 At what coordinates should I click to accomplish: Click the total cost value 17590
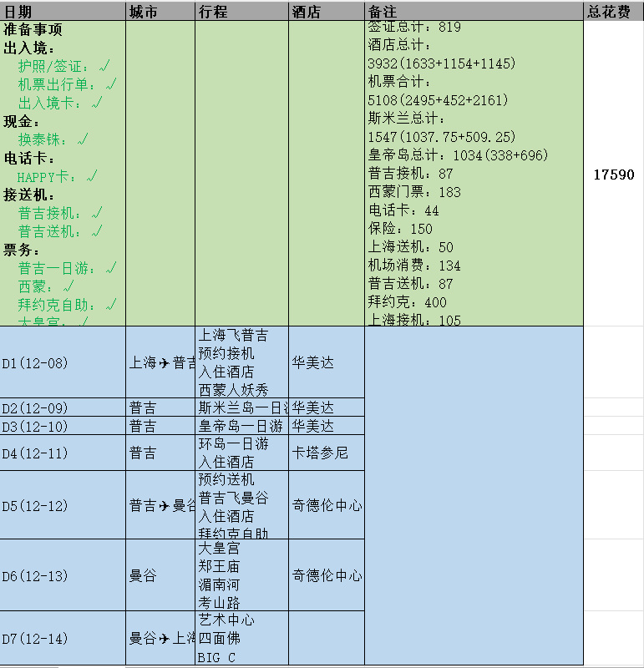(614, 175)
